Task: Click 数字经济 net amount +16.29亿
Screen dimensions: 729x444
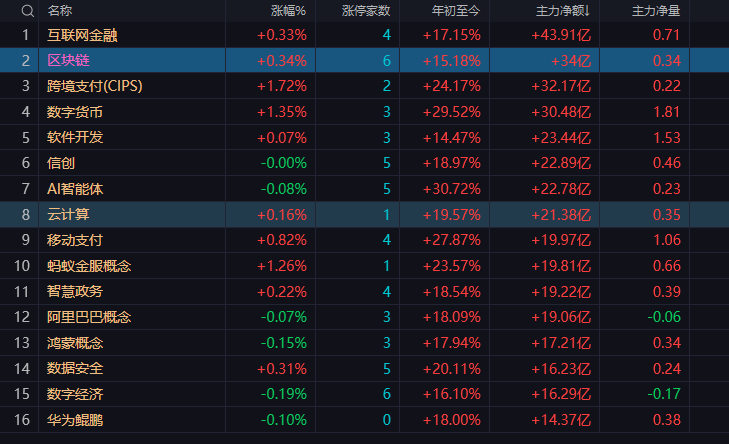Action: coord(561,394)
